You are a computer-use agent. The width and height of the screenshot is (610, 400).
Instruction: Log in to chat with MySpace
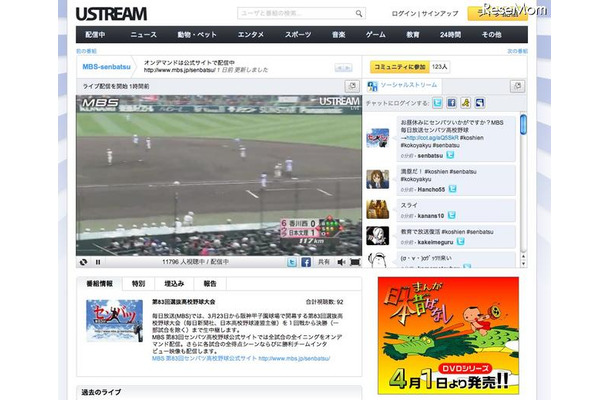point(480,103)
